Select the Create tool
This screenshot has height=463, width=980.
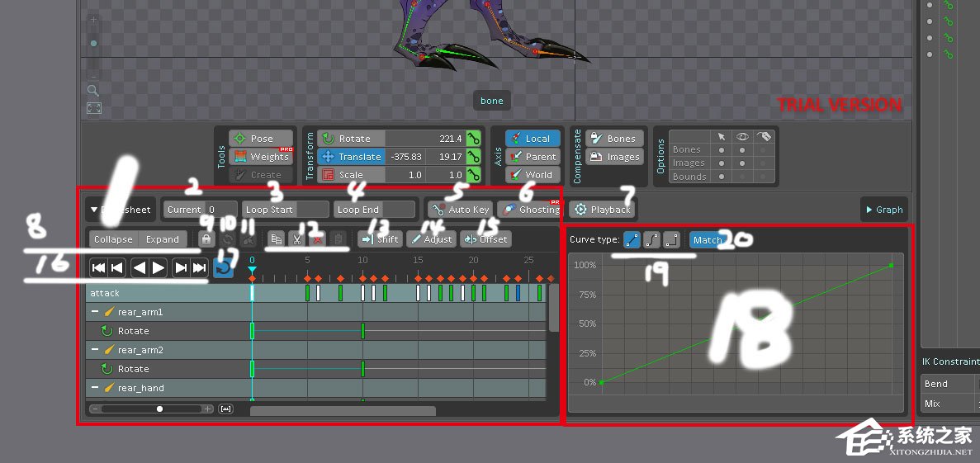(261, 174)
